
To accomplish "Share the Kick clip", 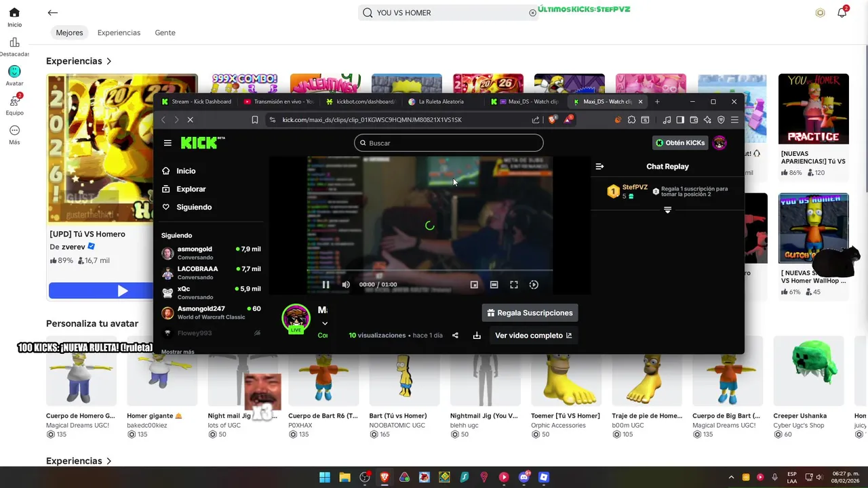I will 455,335.
